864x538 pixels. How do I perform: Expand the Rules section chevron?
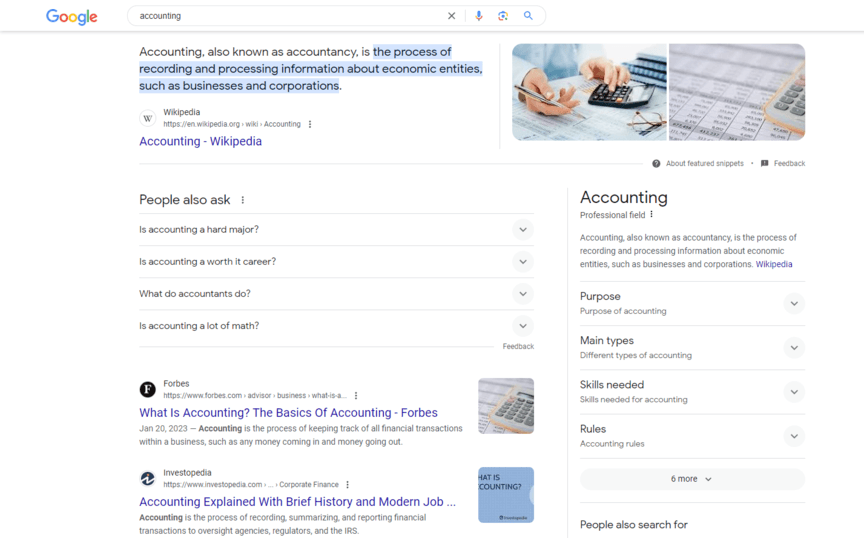pyautogui.click(x=794, y=436)
